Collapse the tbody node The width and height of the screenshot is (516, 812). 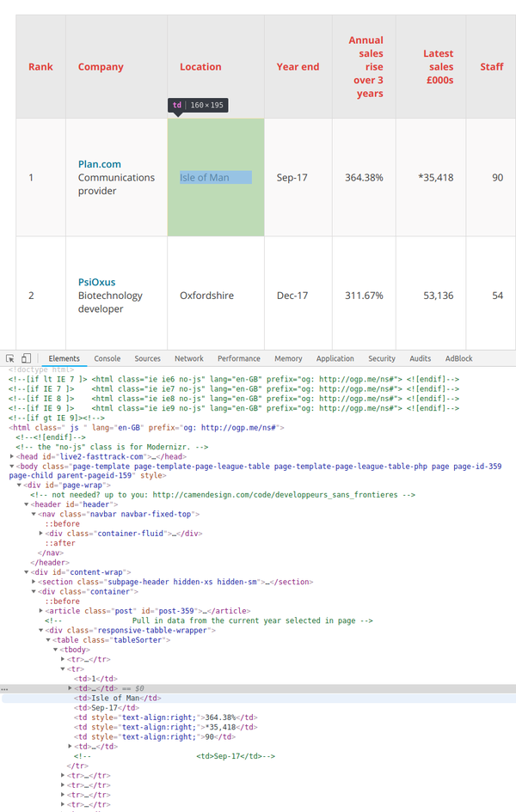point(55,650)
